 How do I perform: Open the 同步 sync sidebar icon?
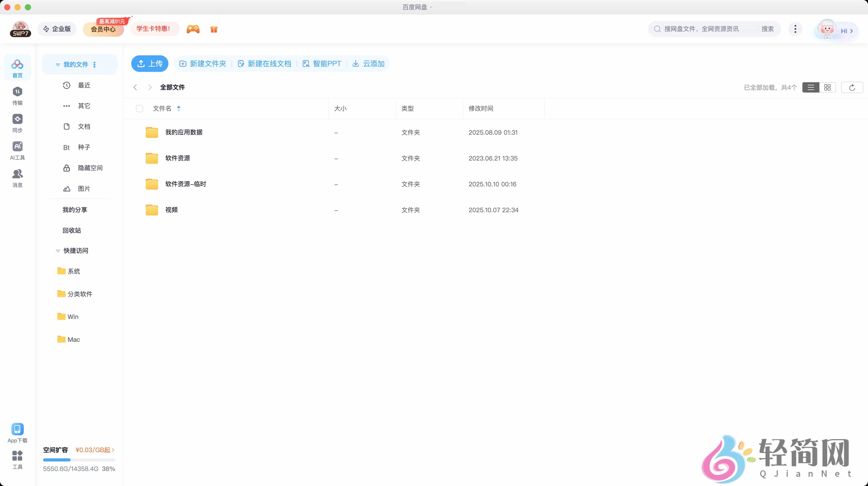17,119
